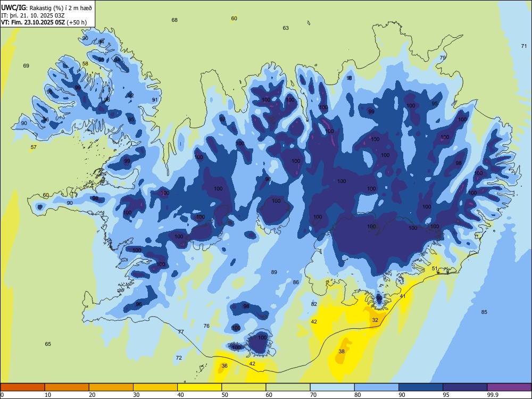Click the map value "85" over the southeast ocean

[484, 312]
